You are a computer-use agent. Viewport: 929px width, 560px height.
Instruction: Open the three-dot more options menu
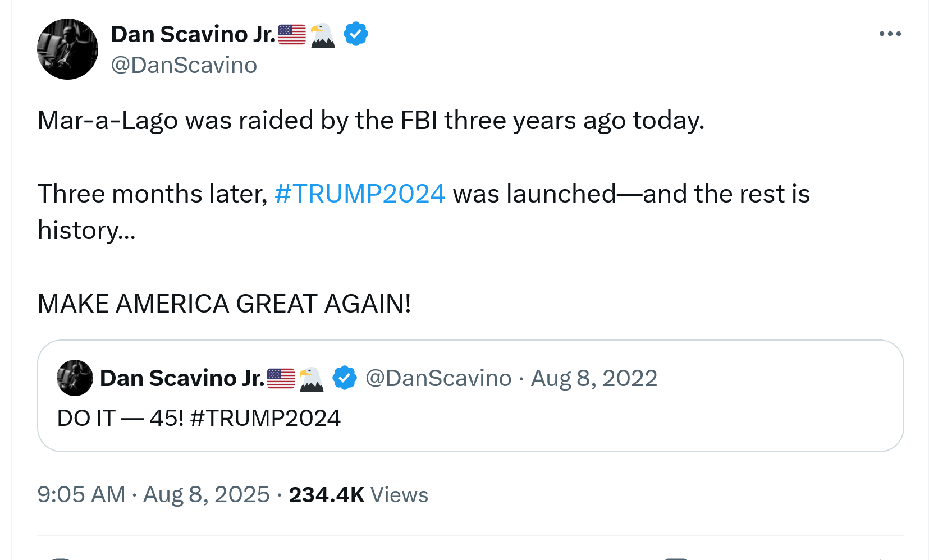(890, 34)
